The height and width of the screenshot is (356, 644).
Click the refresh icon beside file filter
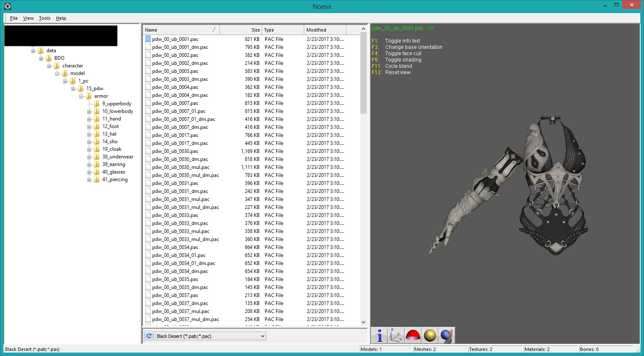pyautogui.click(x=149, y=336)
